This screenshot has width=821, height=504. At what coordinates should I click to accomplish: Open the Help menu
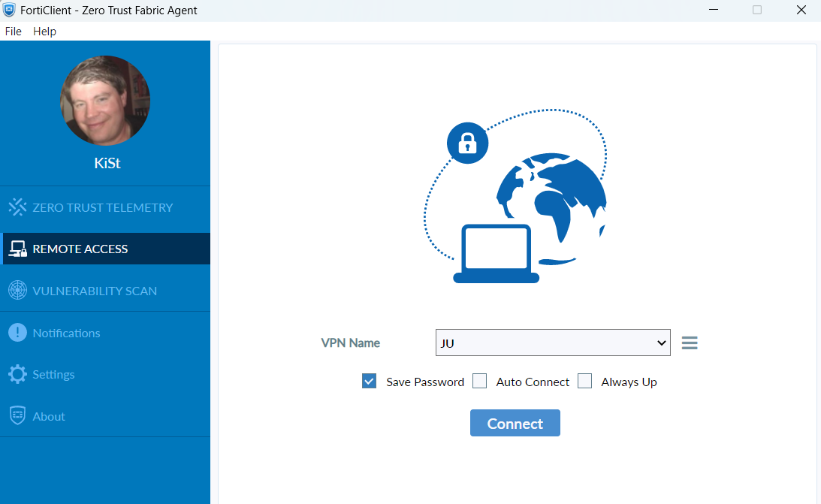click(x=44, y=32)
